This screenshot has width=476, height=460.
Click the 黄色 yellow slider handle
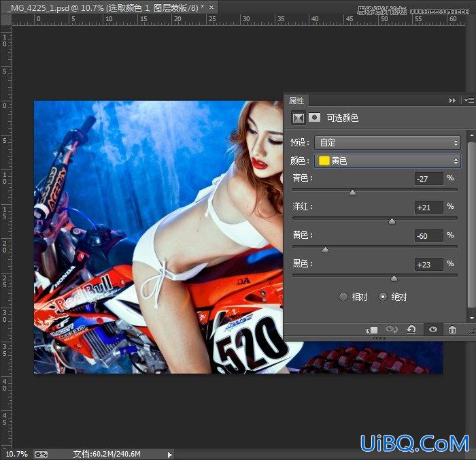click(325, 250)
